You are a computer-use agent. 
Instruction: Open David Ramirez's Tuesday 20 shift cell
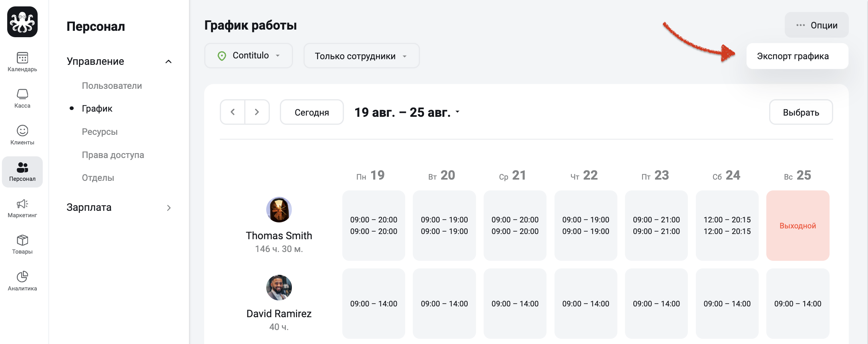pos(444,304)
